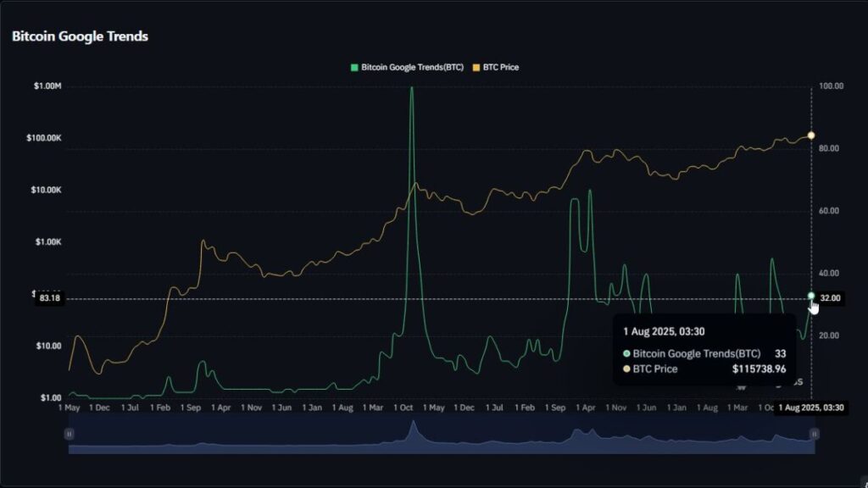The image size is (868, 488).
Task: Click the "100.00" trends axis label
Action: click(831, 86)
